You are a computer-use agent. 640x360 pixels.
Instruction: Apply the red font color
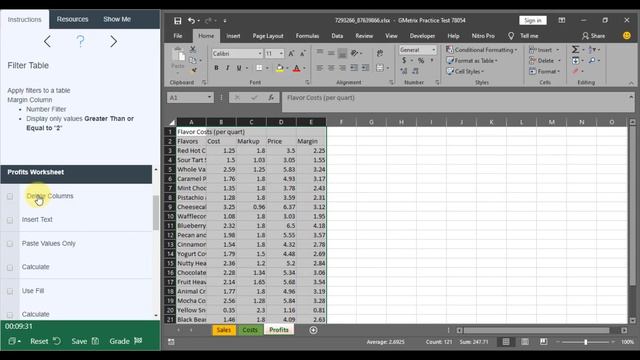(x=297, y=68)
